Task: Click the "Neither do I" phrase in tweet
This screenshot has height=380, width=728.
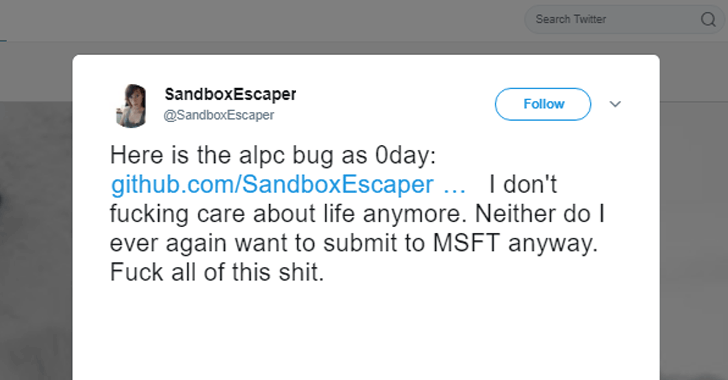Action: pos(540,214)
